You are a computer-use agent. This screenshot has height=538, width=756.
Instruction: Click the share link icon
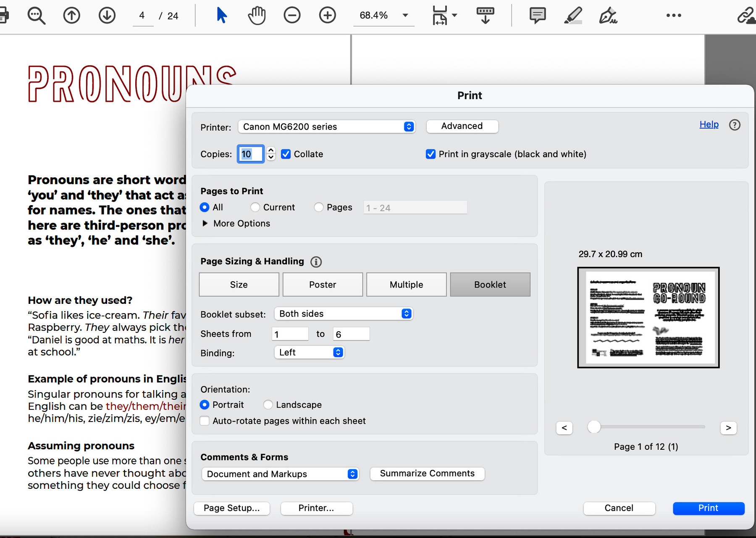[x=746, y=16]
